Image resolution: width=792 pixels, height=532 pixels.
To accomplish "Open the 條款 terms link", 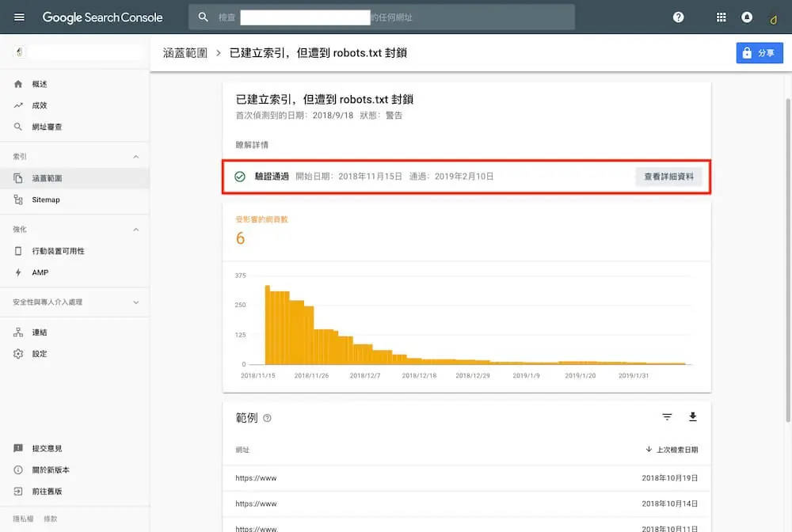I will point(51,519).
